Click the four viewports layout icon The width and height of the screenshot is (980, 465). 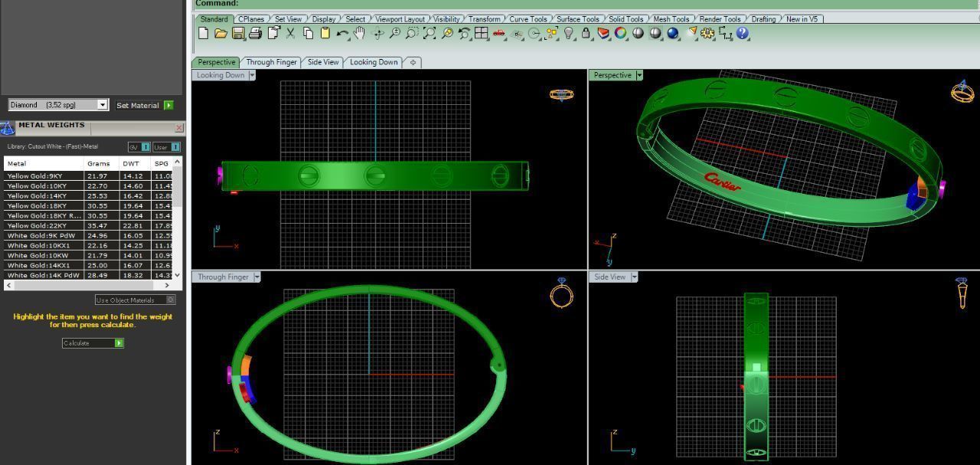click(482, 33)
